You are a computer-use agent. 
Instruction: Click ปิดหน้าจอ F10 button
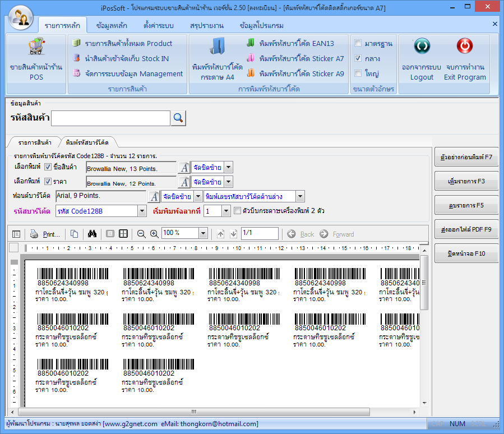(466, 253)
